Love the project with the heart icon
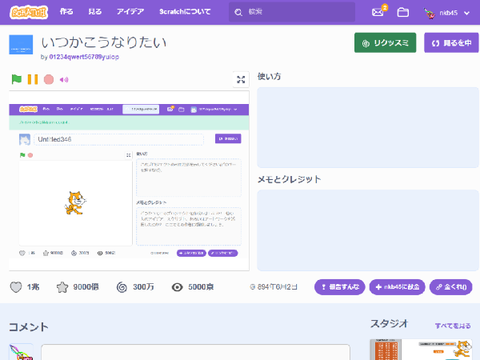Viewport: 480px width, 360px height. 16,287
